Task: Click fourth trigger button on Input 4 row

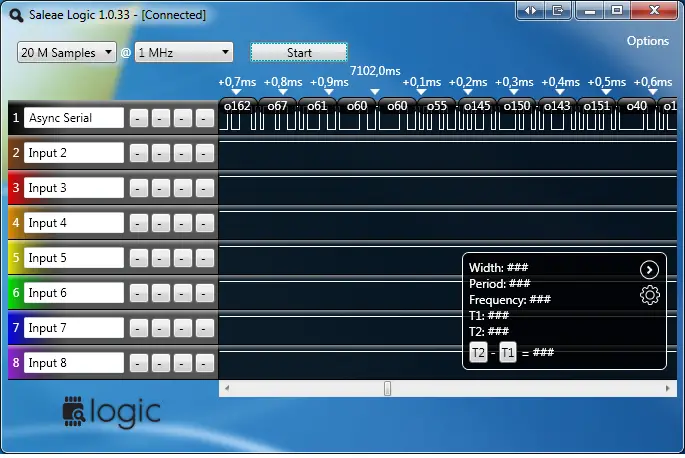Action: (204, 223)
